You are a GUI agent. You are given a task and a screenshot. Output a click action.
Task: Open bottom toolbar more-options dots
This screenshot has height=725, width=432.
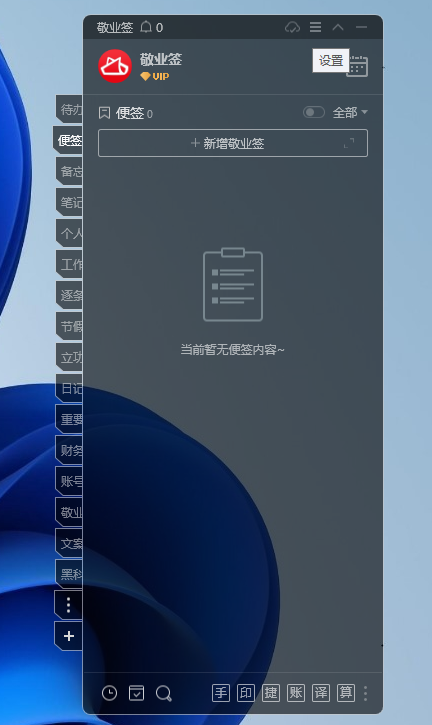pyautogui.click(x=365, y=693)
